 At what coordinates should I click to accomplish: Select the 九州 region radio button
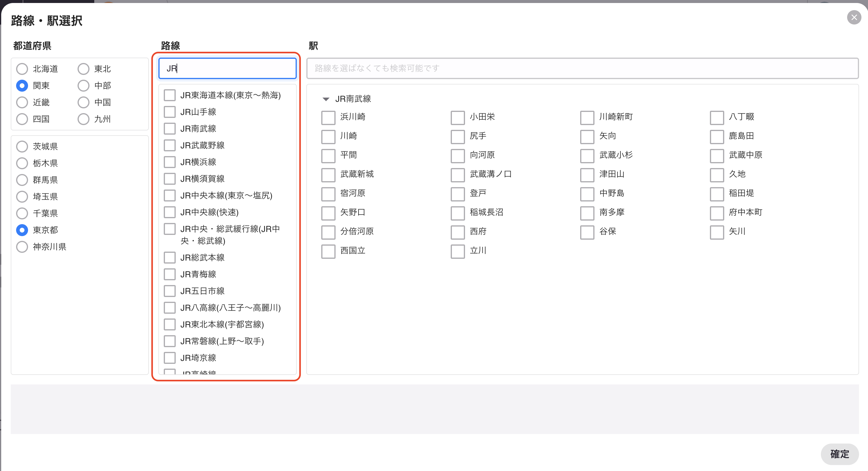coord(83,119)
